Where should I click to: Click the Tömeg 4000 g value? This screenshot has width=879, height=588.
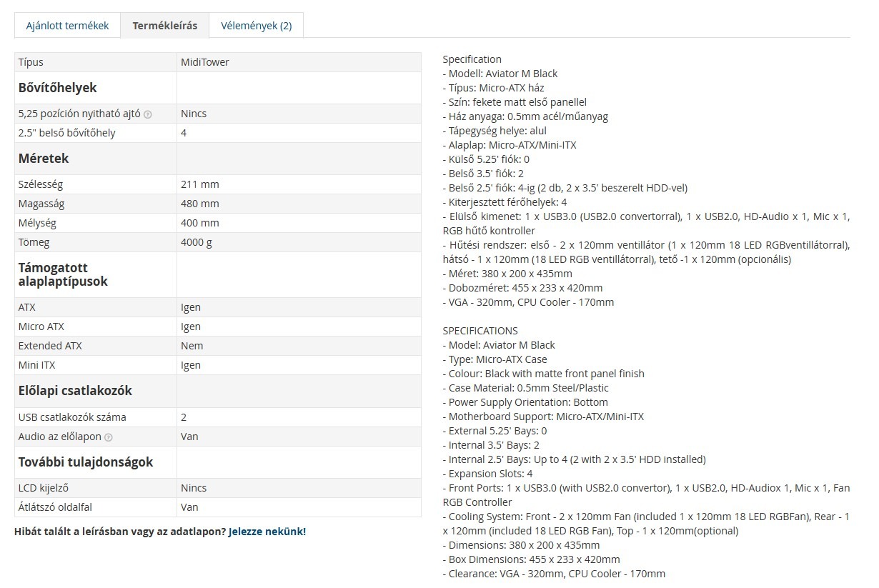[x=197, y=242]
